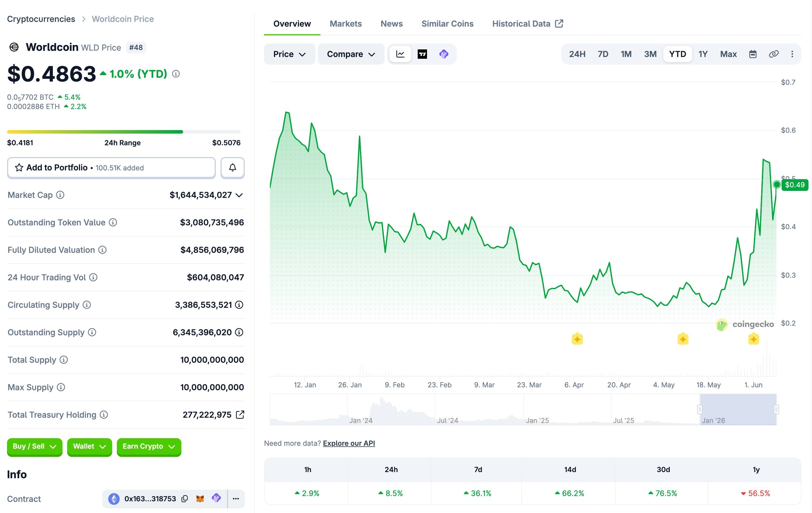Grab the left navigator range handle

pyautogui.click(x=700, y=410)
